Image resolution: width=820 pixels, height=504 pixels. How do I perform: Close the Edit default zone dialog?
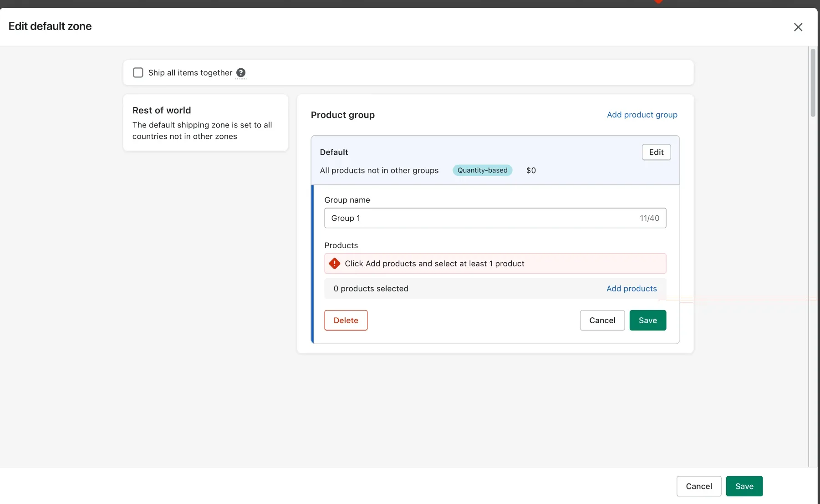point(798,27)
